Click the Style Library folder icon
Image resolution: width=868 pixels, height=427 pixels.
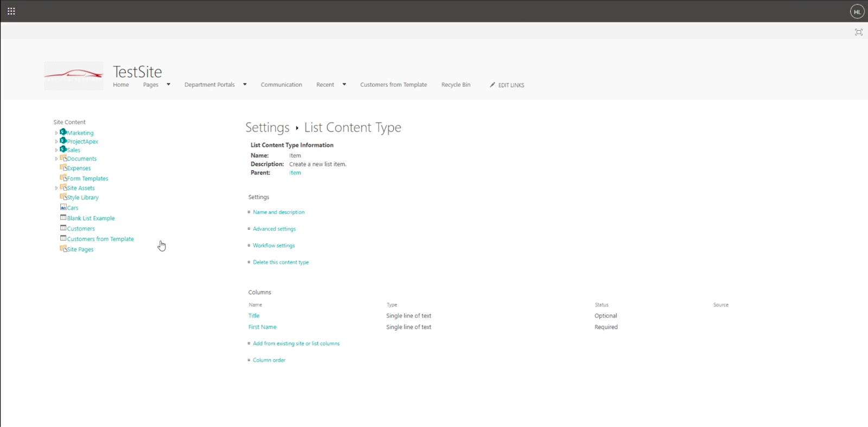63,197
